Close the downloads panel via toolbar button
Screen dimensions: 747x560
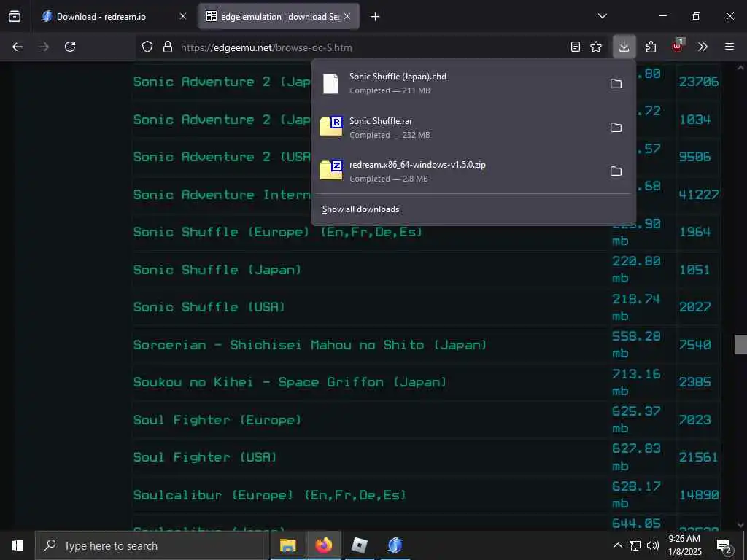tap(624, 47)
